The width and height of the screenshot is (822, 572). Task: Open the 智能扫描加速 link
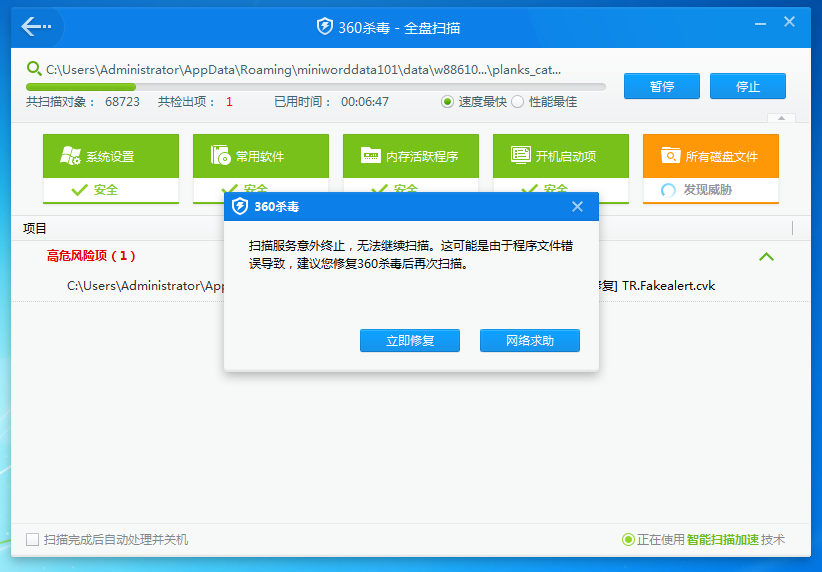tap(722, 539)
